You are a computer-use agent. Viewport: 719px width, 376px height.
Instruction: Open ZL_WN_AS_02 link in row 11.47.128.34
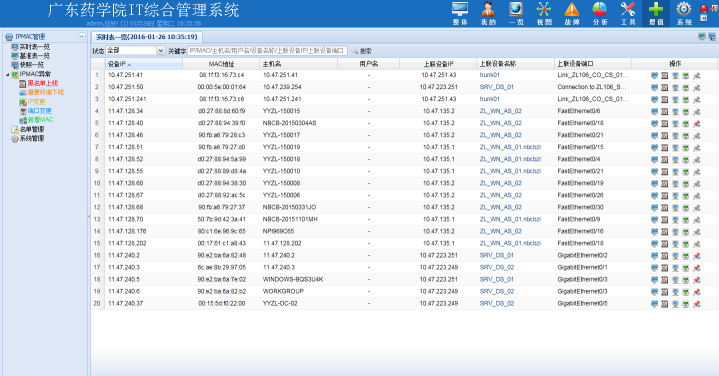[x=501, y=111]
